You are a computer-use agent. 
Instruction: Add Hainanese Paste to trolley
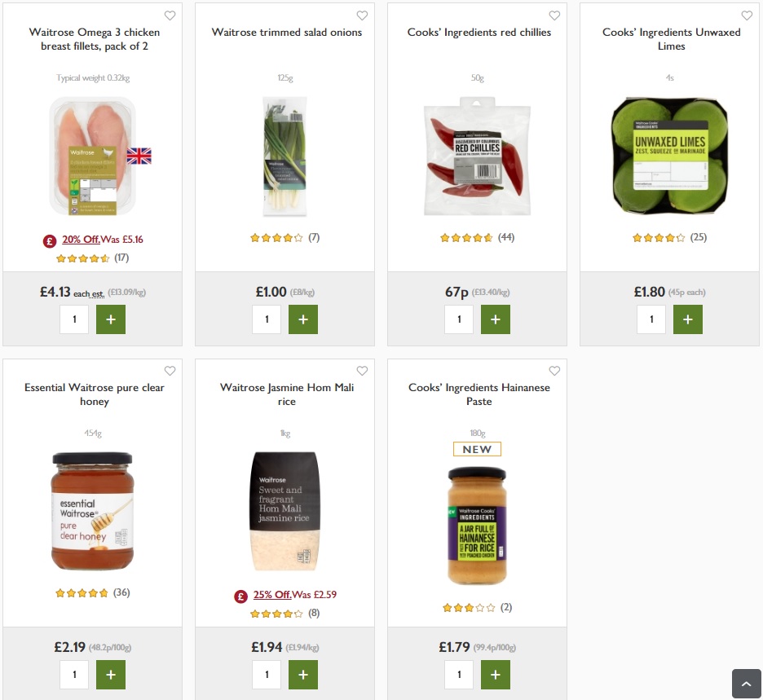pyautogui.click(x=496, y=675)
